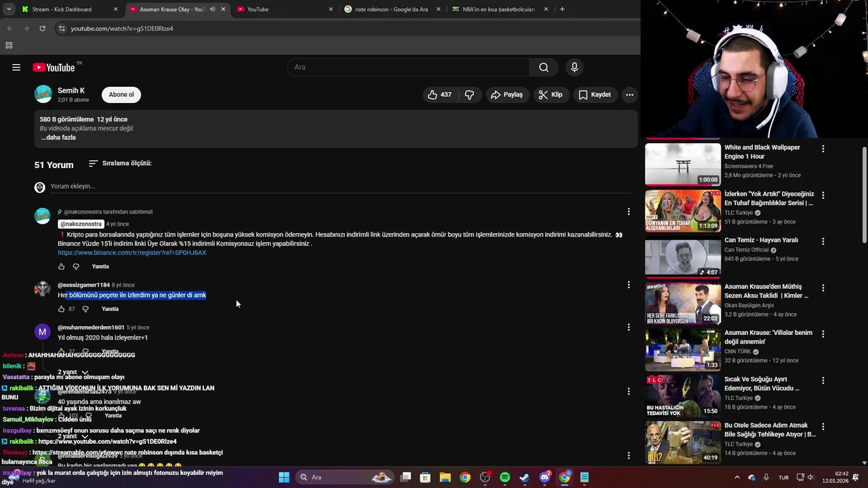View site information icon in address bar
868x488 pixels.
[x=62, y=28]
